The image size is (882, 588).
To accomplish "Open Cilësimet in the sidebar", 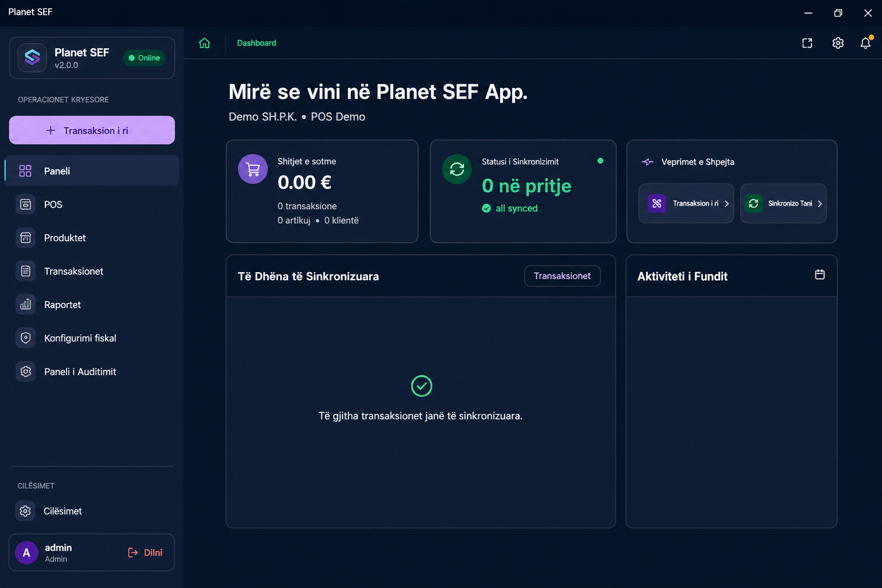I will click(x=92, y=511).
